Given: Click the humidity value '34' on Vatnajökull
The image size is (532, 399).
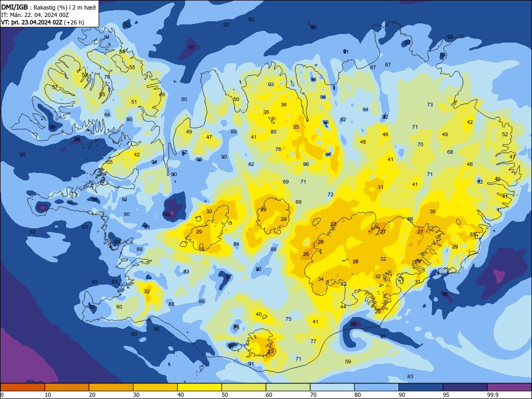Looking at the screenshot, I should coord(321,279).
